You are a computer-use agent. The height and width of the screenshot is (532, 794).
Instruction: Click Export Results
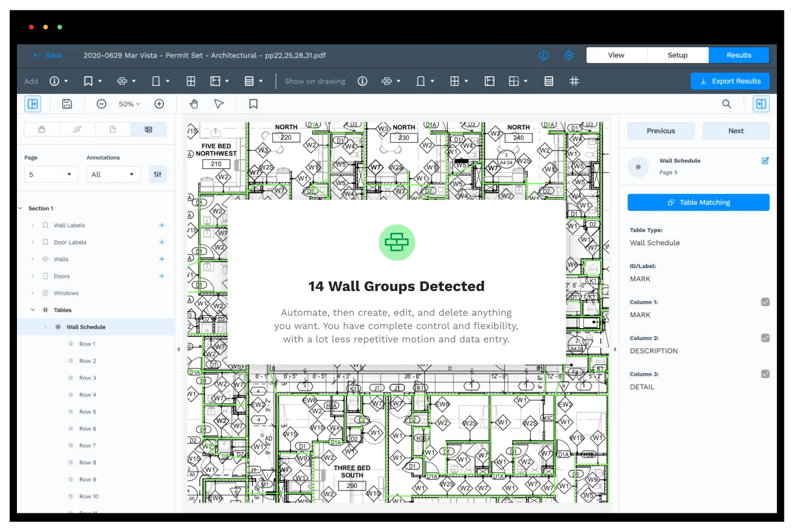730,80
